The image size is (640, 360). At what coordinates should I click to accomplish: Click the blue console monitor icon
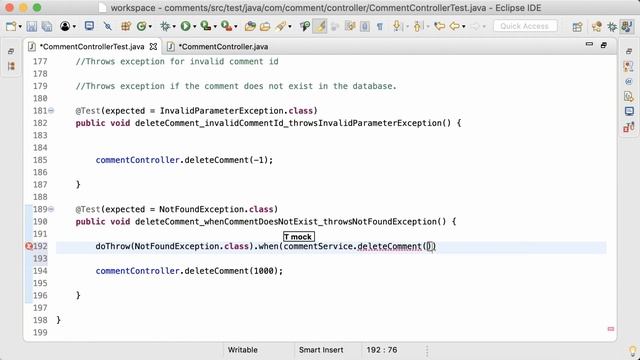[x=89, y=27]
